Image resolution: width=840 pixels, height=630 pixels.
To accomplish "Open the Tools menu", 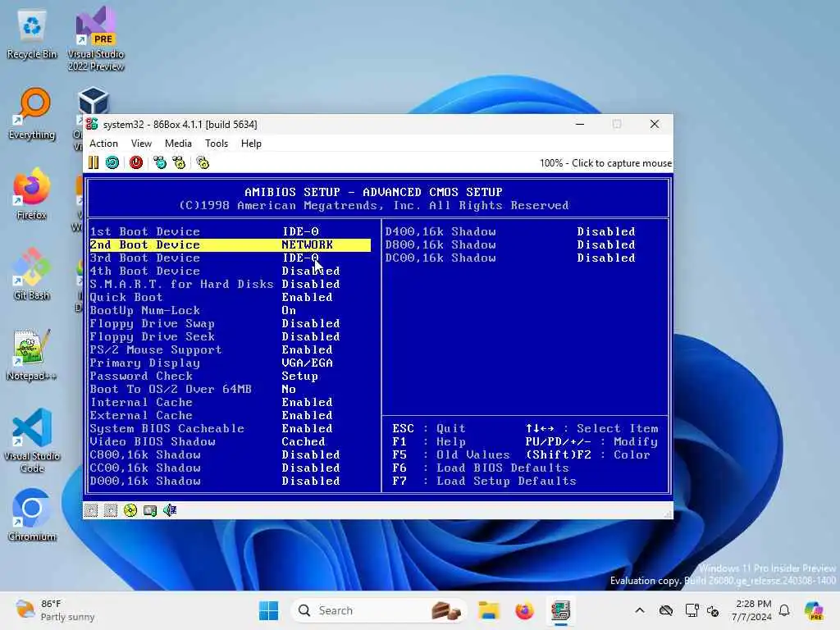I will pyautogui.click(x=217, y=144).
